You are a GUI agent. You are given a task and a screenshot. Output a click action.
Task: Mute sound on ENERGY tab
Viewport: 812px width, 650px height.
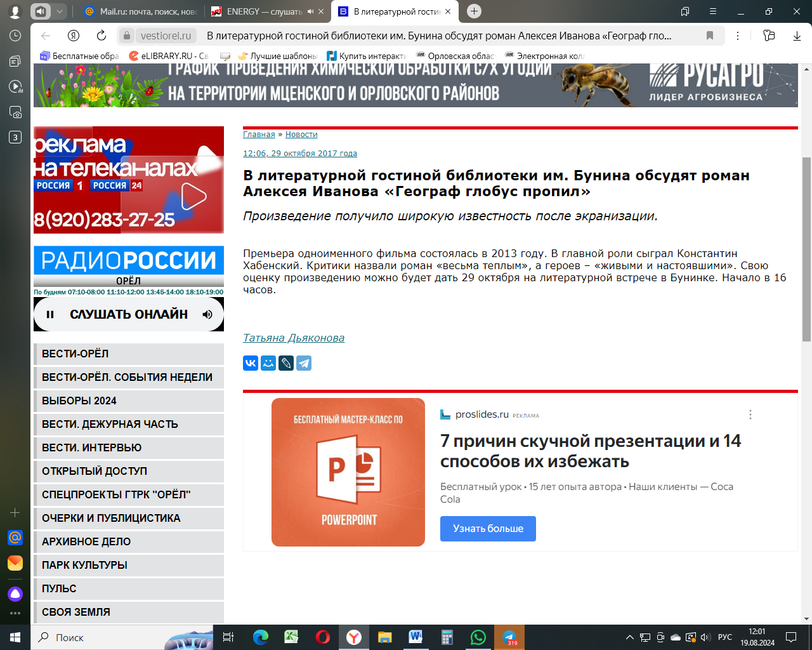311,11
